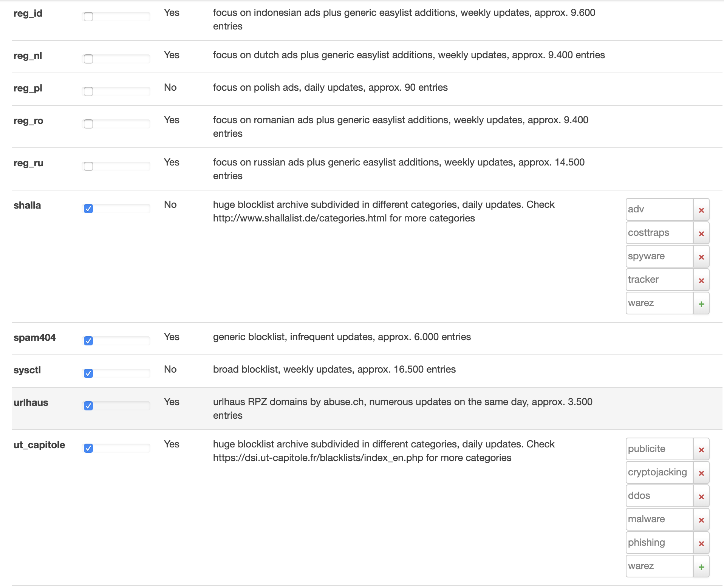The image size is (724, 588).
Task: Disable the shalla blocklist checkbox
Action: click(88, 209)
